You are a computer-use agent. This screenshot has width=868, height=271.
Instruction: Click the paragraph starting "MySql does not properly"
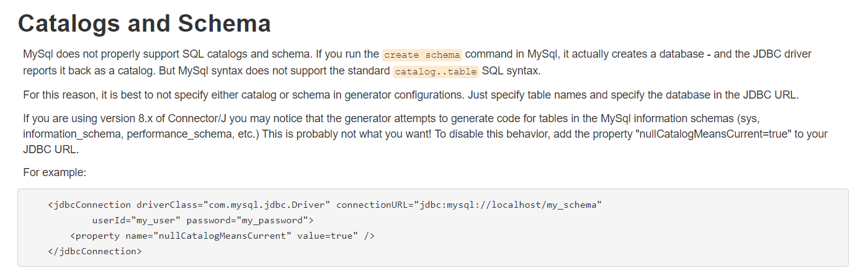tap(248, 63)
